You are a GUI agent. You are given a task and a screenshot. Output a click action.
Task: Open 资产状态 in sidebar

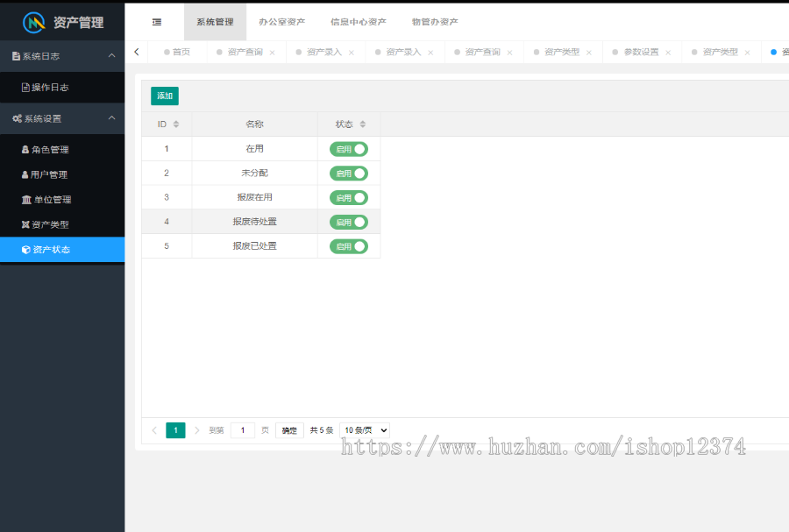[62, 250]
